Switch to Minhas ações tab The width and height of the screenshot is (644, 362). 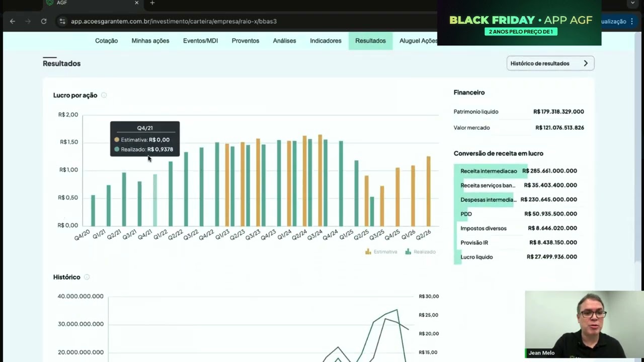tap(150, 41)
